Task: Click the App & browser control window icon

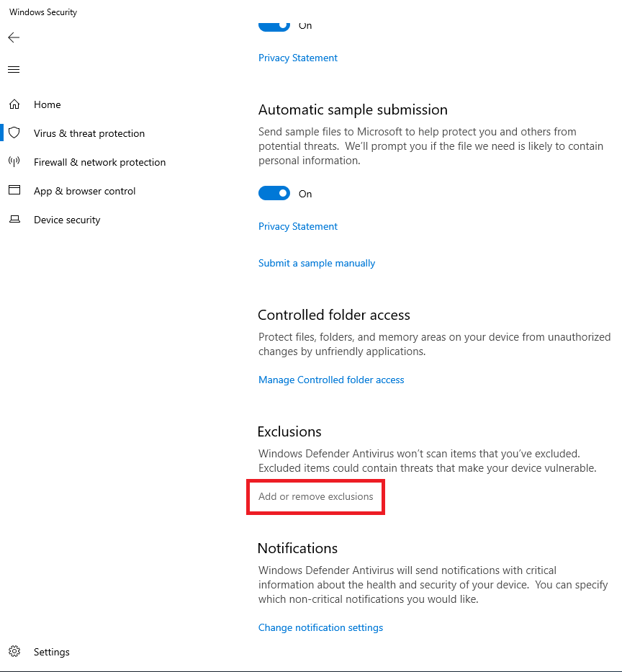Action: click(14, 191)
